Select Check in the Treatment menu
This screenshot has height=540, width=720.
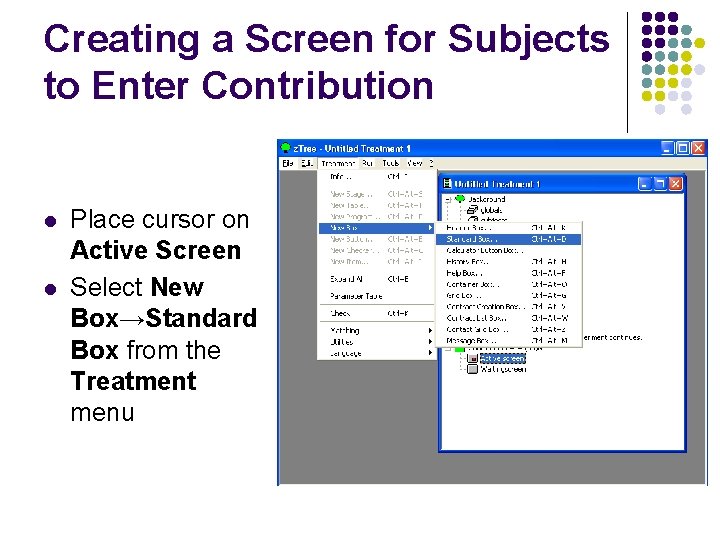376,313
